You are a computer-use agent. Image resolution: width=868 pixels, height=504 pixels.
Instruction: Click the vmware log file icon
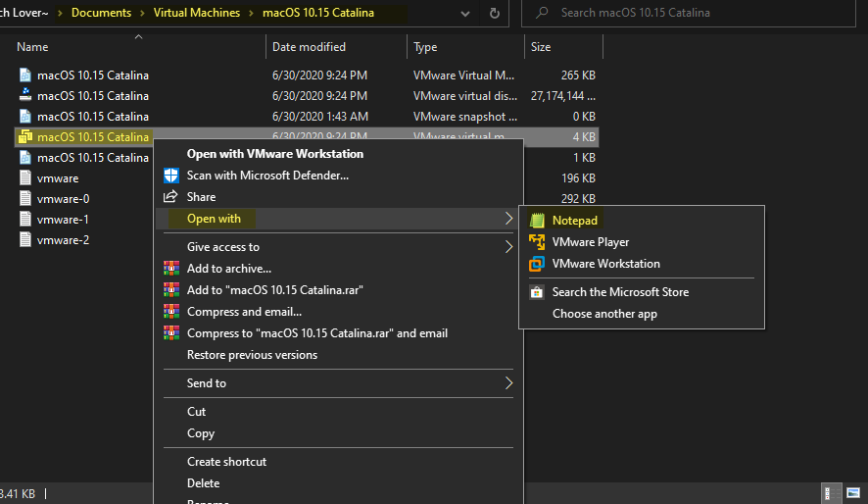(24, 177)
